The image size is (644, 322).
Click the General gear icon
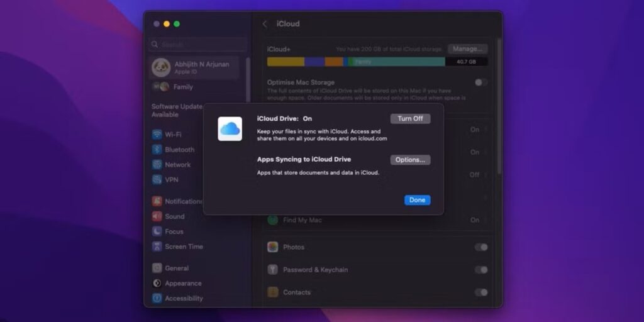pyautogui.click(x=157, y=268)
